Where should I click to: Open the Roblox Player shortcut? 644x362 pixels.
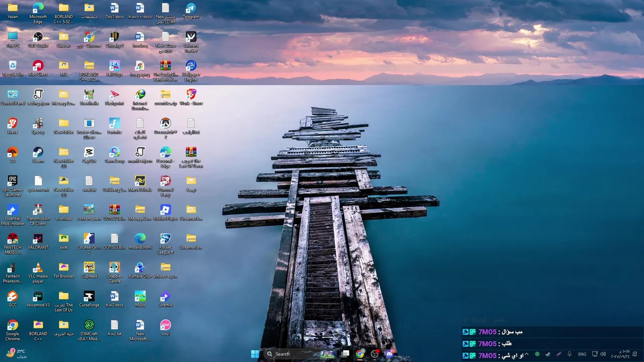pos(166,212)
